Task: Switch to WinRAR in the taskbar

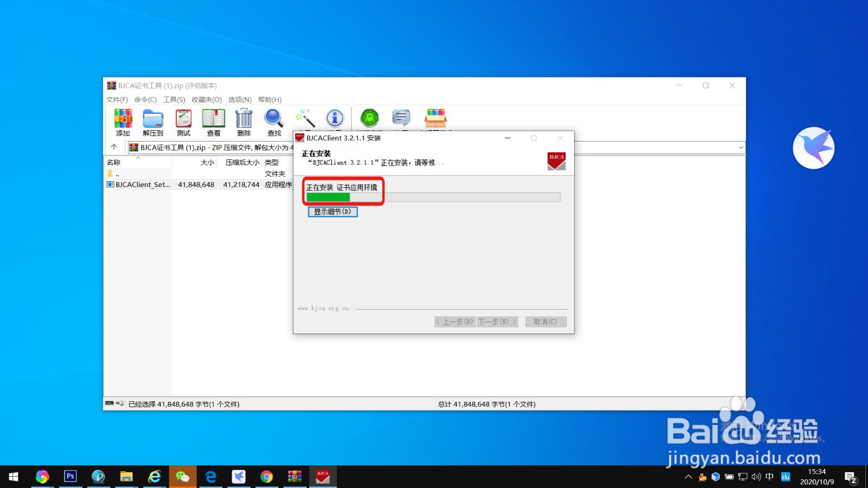Action: (295, 477)
